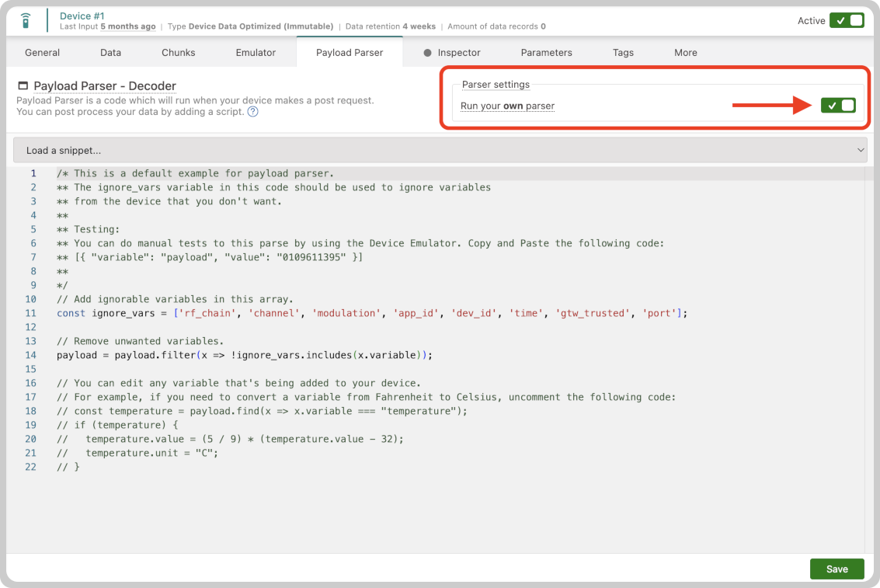Click the 'if (temperature) {' comment line

pos(117,425)
